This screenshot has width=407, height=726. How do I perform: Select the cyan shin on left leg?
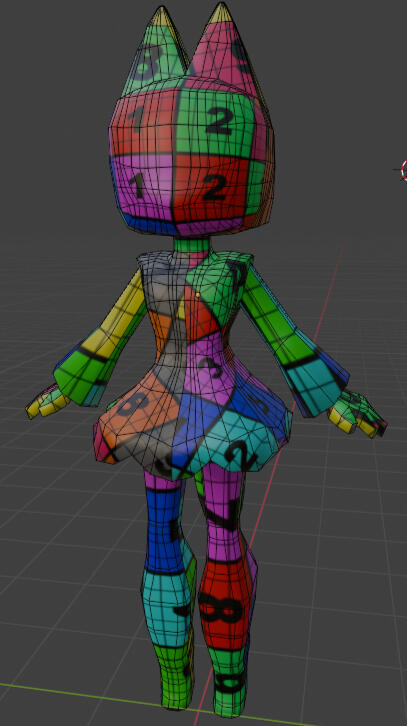coord(167,609)
